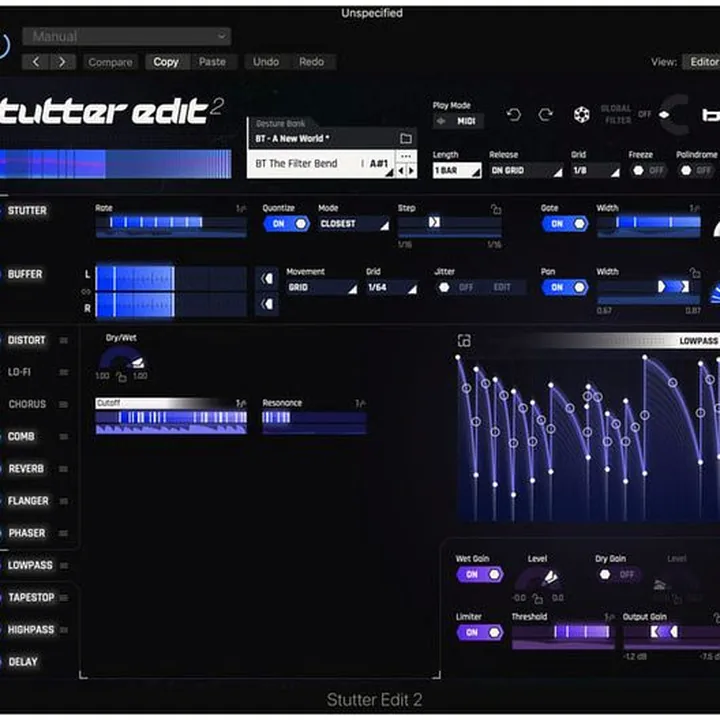Enable the Dry Gain switch
This screenshot has height=720, width=720.
click(x=619, y=574)
